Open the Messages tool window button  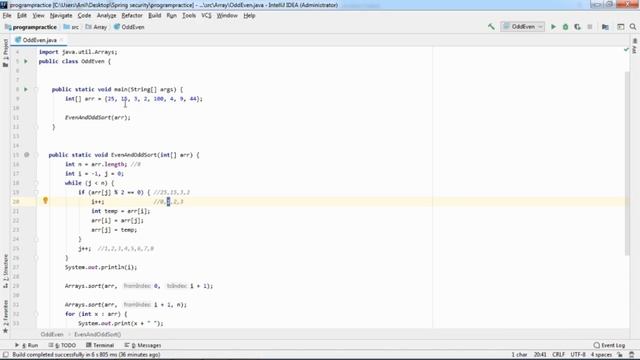coord(143,345)
